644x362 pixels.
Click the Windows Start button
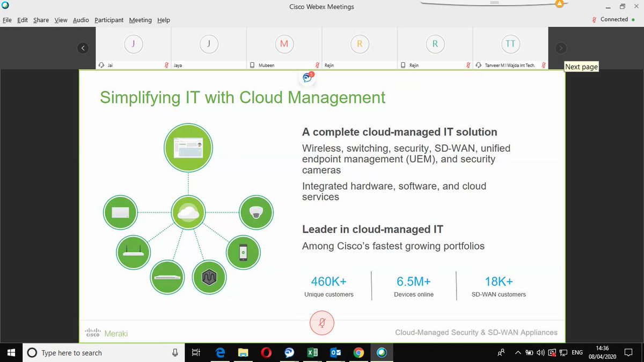(x=12, y=352)
